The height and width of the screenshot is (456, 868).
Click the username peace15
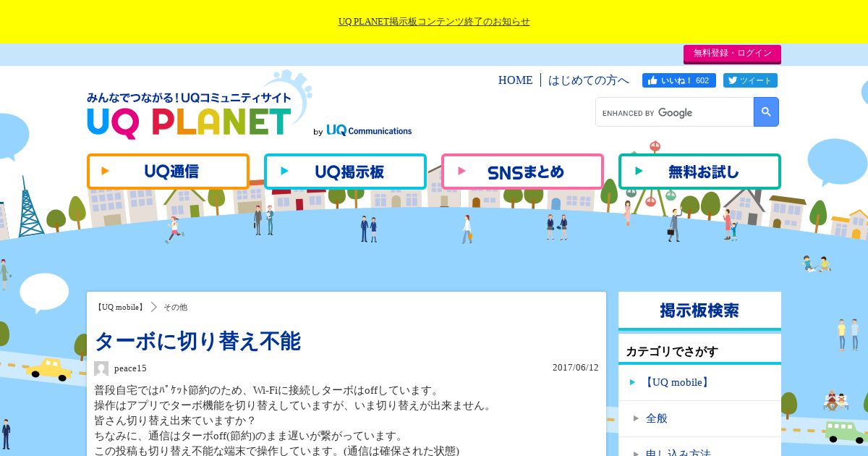(130, 368)
